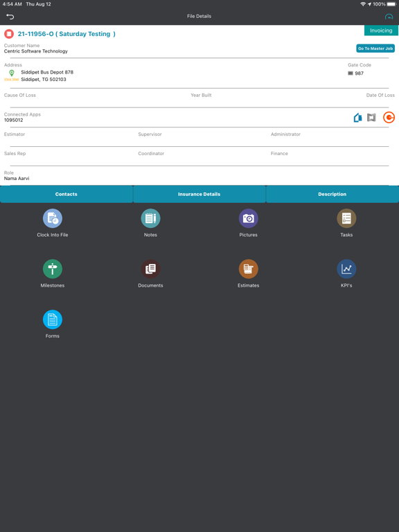The width and height of the screenshot is (399, 532).
Task: Tap the gate code keypad icon
Action: pyautogui.click(x=351, y=73)
